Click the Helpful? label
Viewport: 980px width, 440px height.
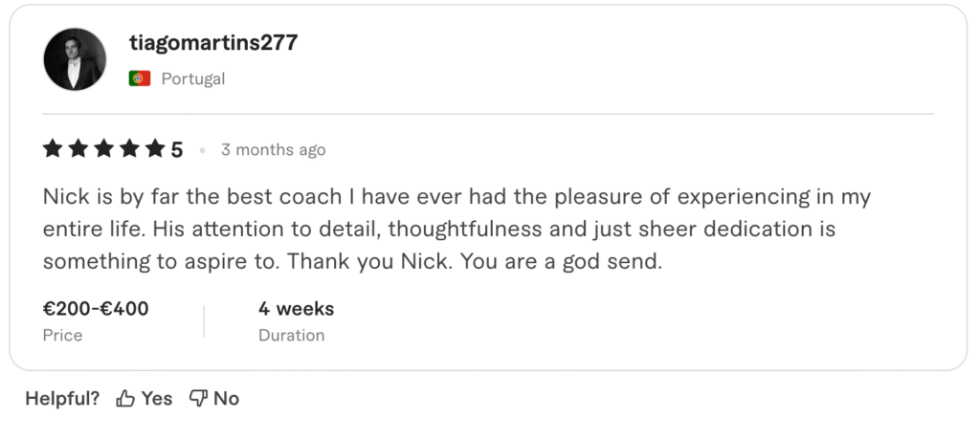pyautogui.click(x=62, y=399)
